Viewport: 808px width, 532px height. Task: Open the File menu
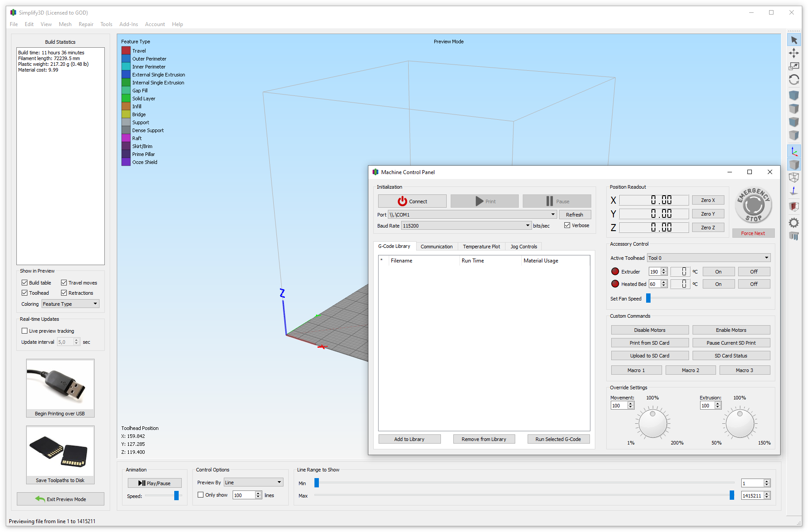pyautogui.click(x=14, y=24)
